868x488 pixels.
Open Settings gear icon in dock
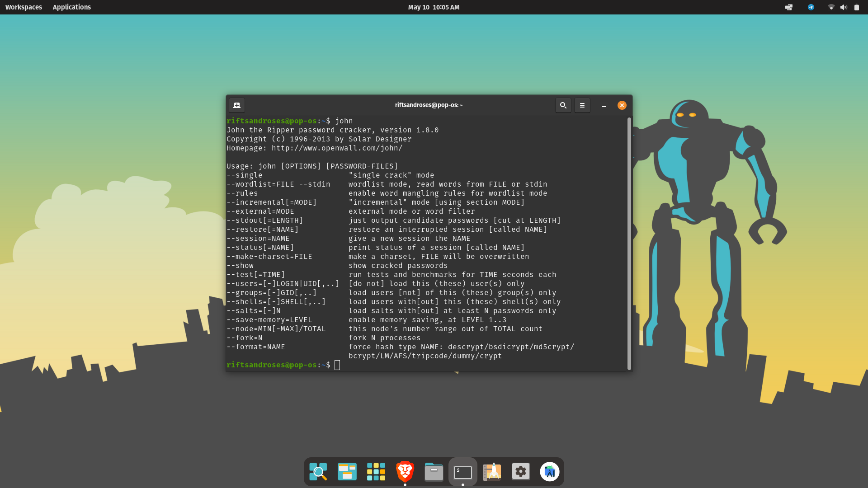coord(521,472)
